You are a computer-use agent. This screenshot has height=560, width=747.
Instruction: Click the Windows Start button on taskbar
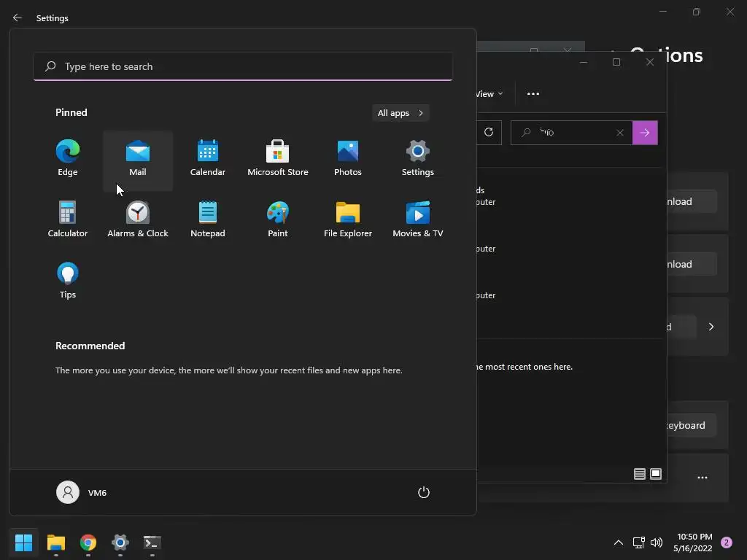23,542
